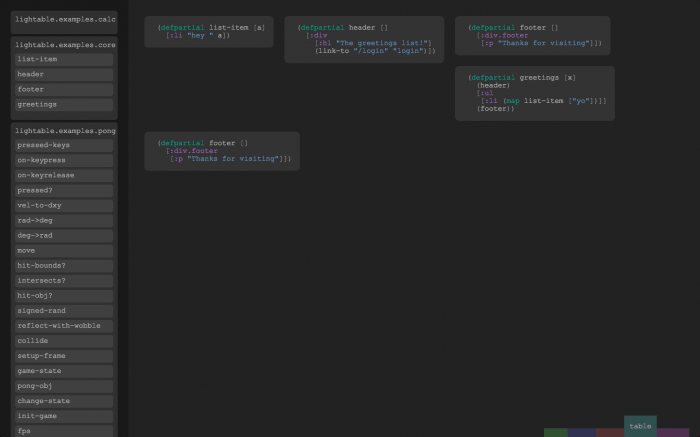Open the vel-to-dxy function
Screen dimensions: 700x437
click(x=64, y=206)
